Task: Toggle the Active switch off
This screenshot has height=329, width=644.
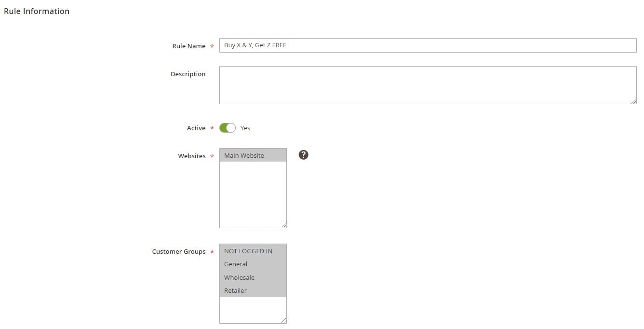Action: pyautogui.click(x=228, y=128)
